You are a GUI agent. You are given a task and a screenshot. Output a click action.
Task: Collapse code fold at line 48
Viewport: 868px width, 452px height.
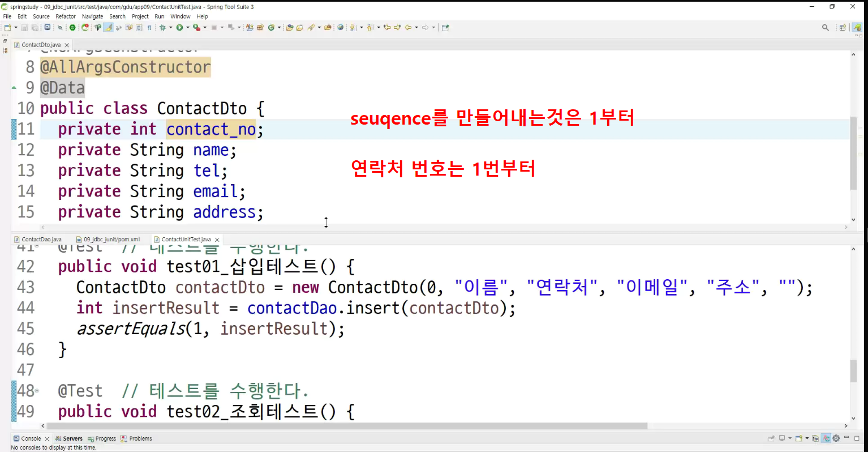[x=37, y=391]
